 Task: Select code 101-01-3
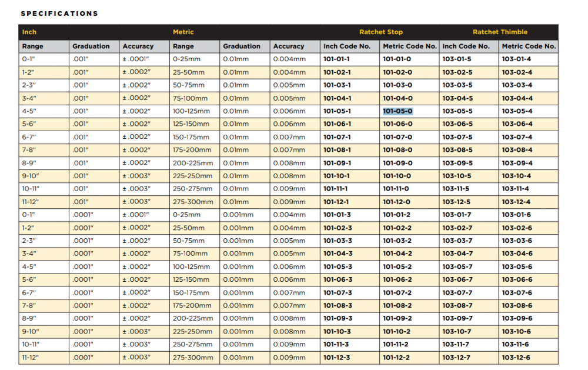coord(337,215)
